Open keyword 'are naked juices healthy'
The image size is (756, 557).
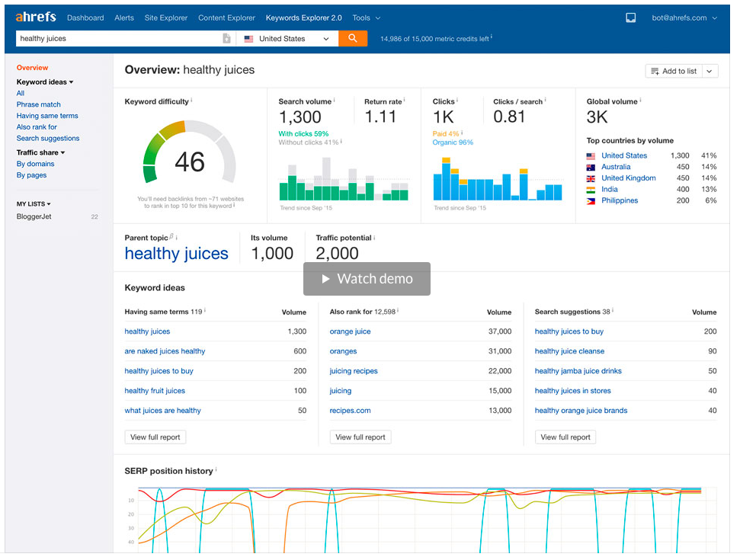[x=165, y=351]
